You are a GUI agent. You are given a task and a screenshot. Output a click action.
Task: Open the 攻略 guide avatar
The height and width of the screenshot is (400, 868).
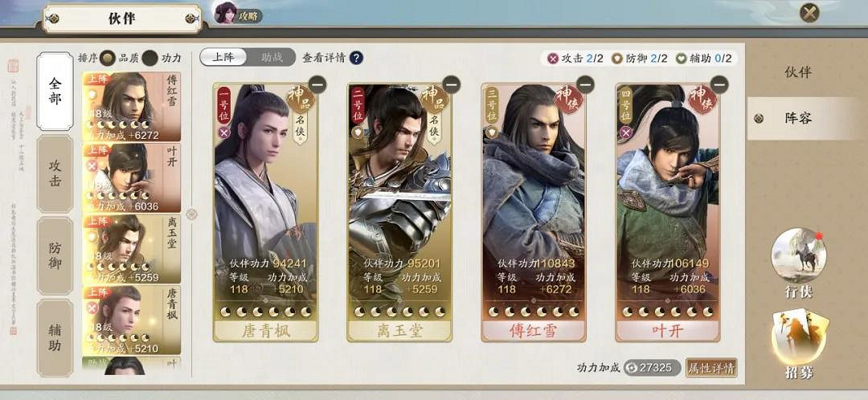(x=238, y=14)
